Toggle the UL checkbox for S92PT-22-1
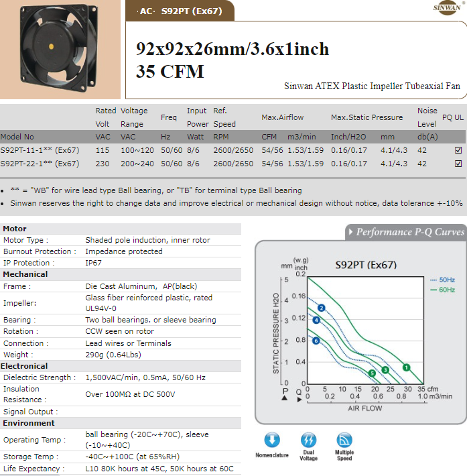 [x=458, y=164]
